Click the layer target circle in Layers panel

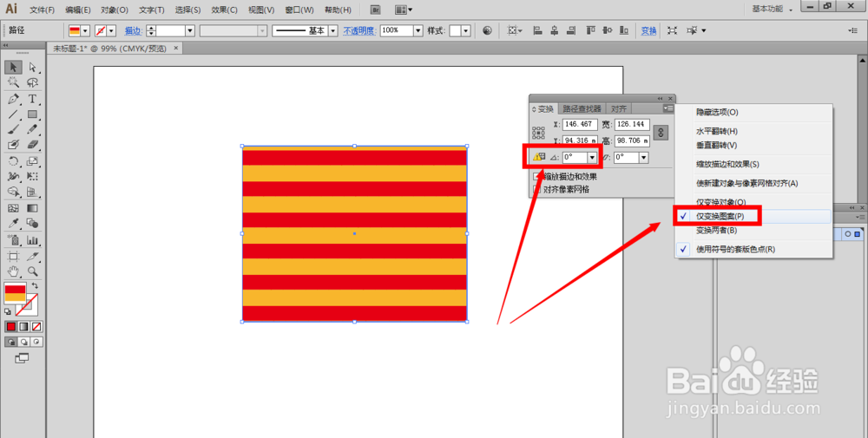pos(847,234)
